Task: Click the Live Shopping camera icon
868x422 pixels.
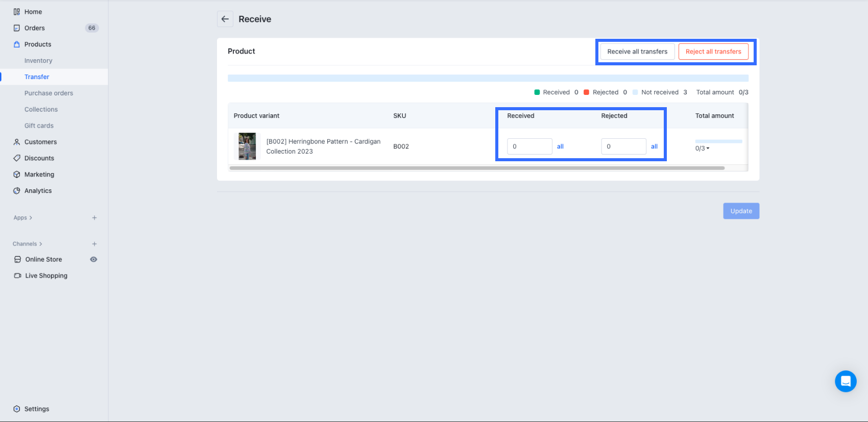Action: (17, 276)
